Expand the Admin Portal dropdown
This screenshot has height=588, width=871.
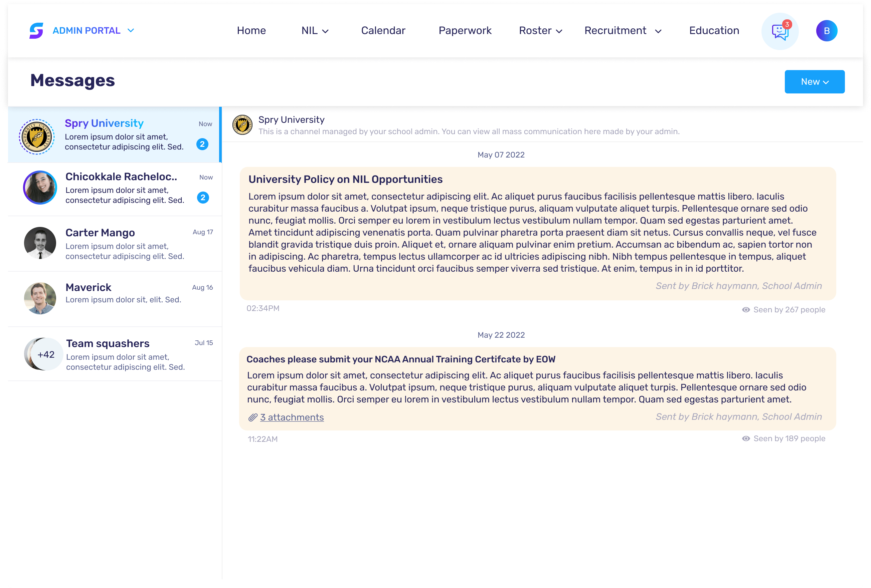click(x=131, y=30)
